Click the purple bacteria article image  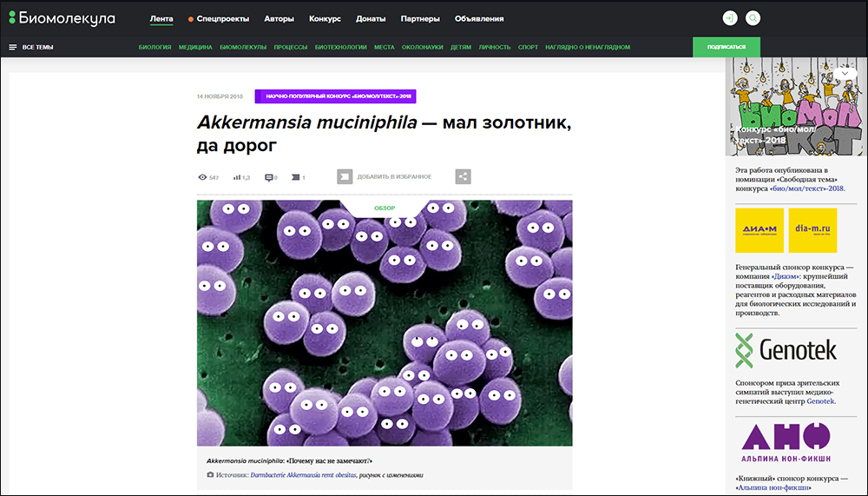coord(385,323)
